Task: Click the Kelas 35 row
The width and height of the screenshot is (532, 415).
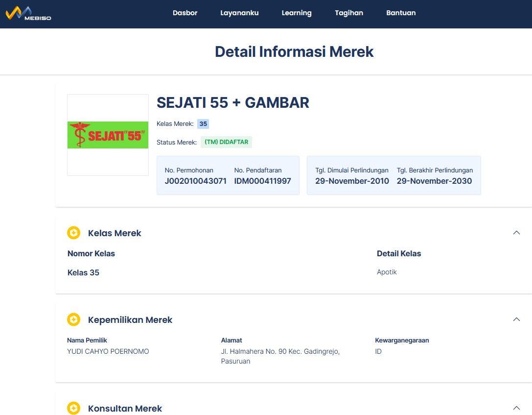Action: click(x=84, y=273)
